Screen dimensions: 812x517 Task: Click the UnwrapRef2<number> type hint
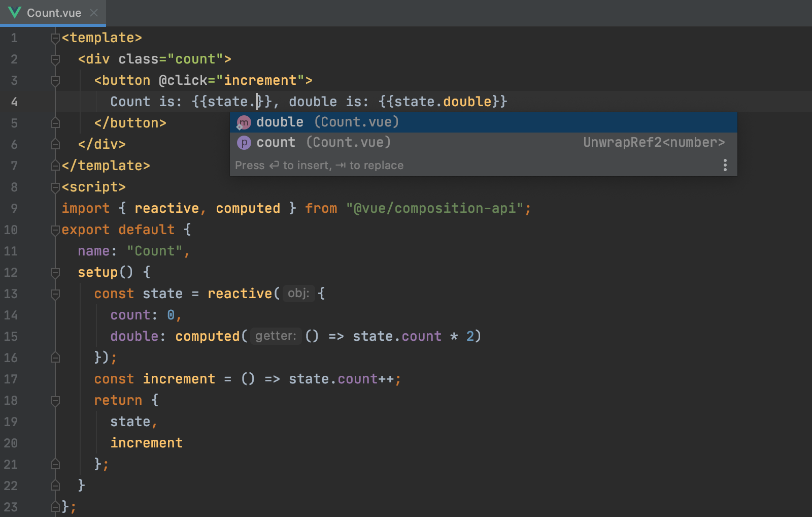pos(654,143)
